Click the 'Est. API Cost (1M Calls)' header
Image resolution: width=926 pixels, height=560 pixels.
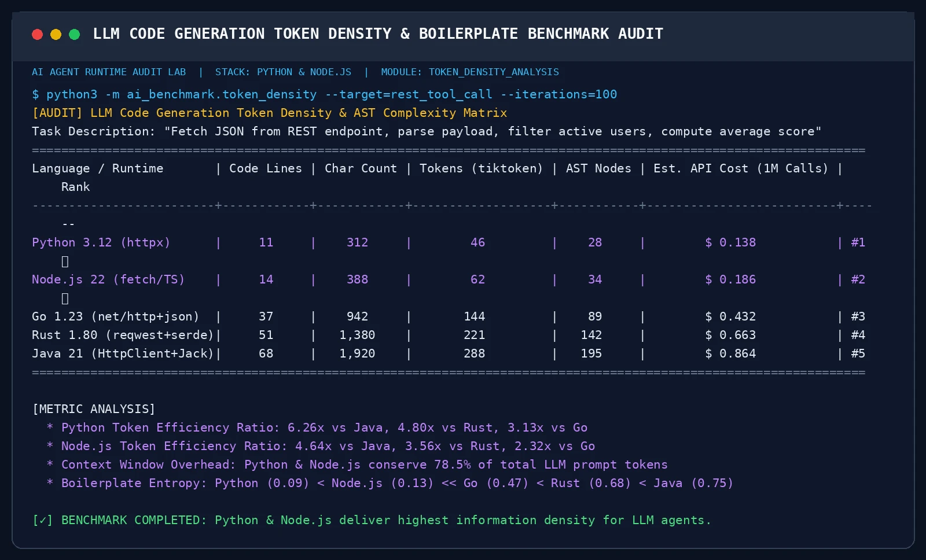click(741, 168)
